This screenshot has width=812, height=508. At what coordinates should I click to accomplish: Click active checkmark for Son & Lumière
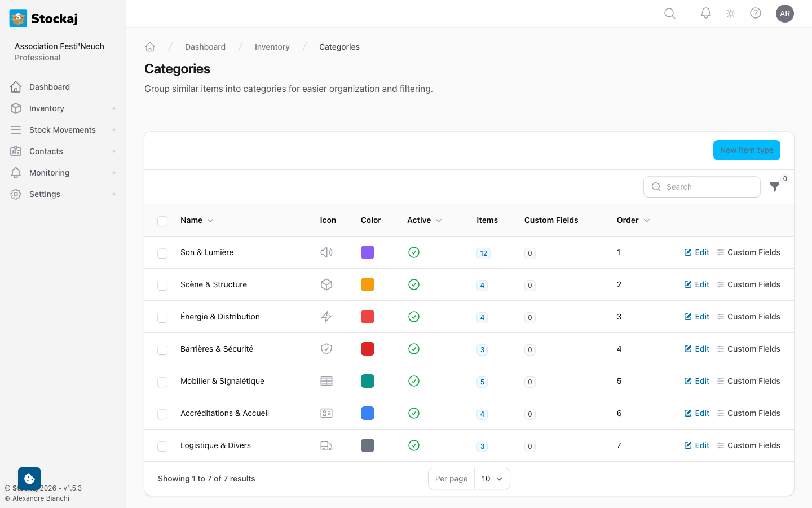click(414, 252)
